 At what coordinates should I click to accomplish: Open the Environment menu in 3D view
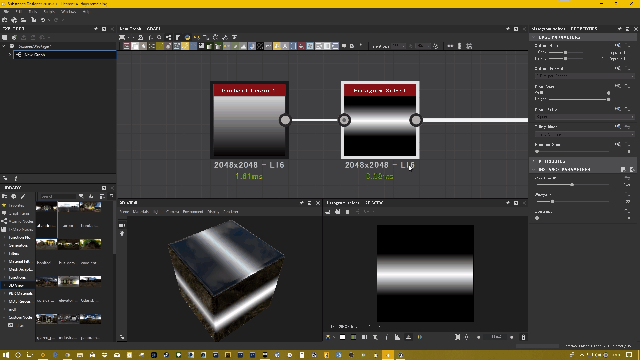[193, 211]
